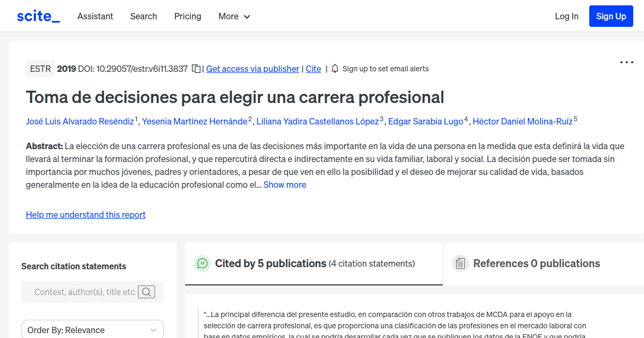Open Get access via publisher
Screen dimensions: 644x338
tap(252, 69)
